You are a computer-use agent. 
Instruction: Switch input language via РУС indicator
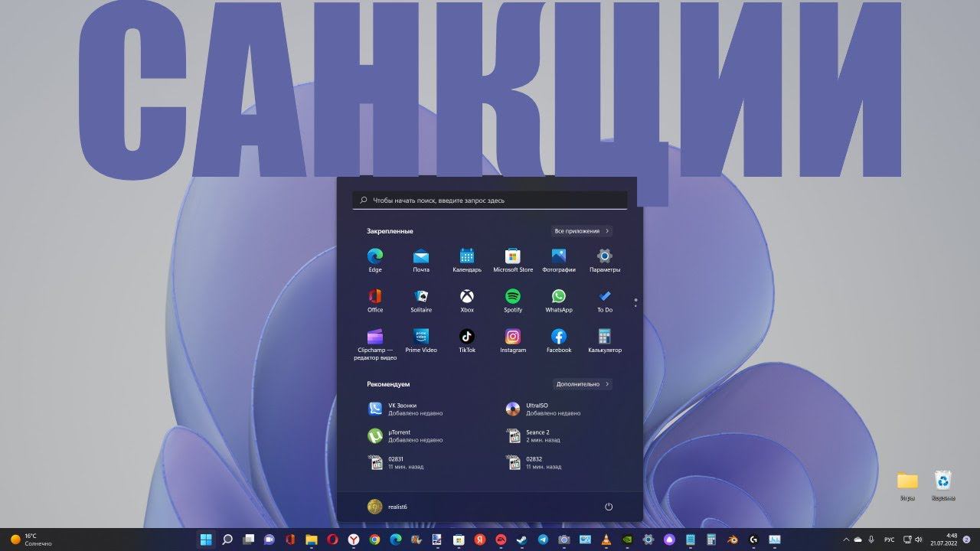click(x=889, y=540)
